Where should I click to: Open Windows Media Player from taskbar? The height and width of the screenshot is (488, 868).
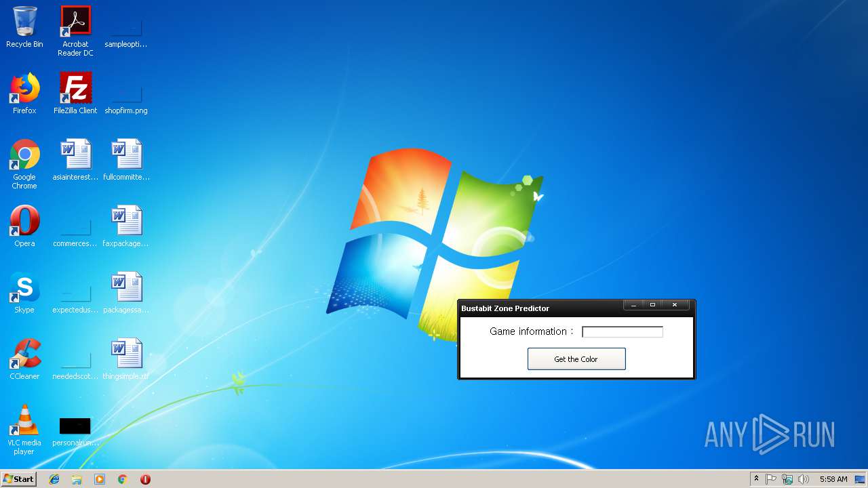click(100, 479)
